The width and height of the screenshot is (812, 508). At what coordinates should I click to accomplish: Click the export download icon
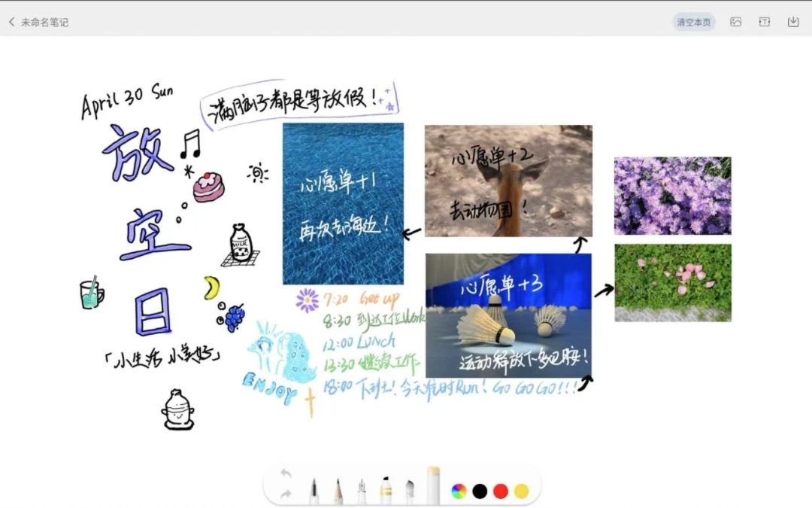click(793, 22)
